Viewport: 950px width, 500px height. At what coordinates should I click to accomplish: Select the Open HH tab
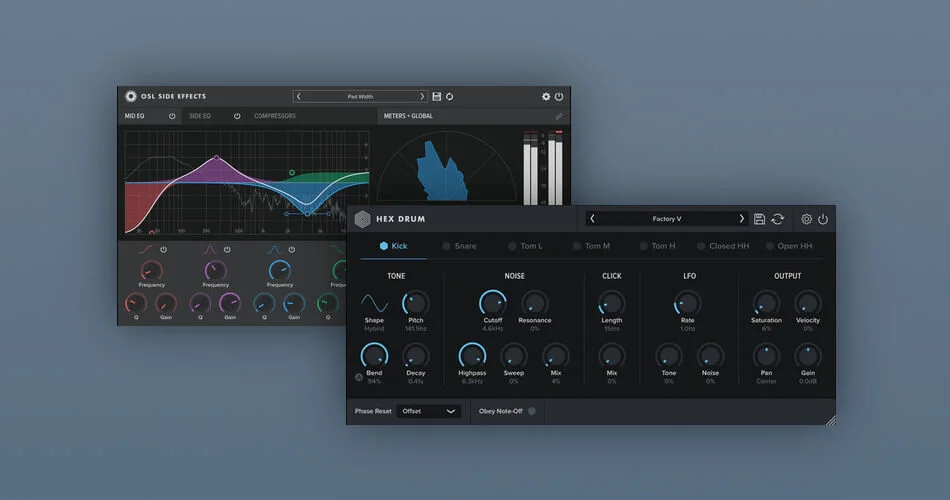(x=789, y=246)
